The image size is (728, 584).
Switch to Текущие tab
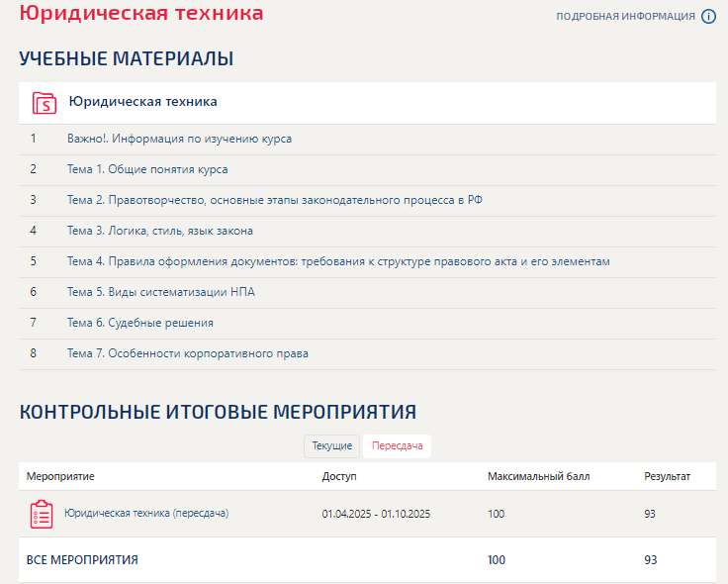[x=332, y=446]
